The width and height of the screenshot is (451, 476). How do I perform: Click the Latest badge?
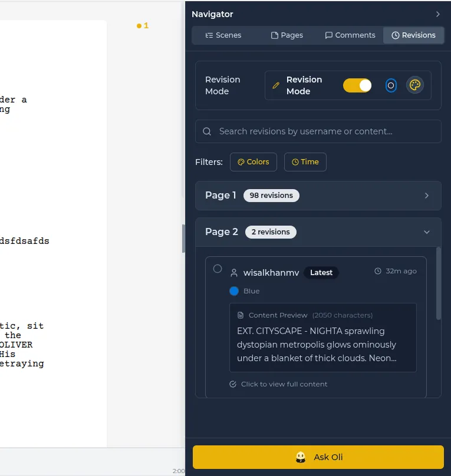point(321,273)
